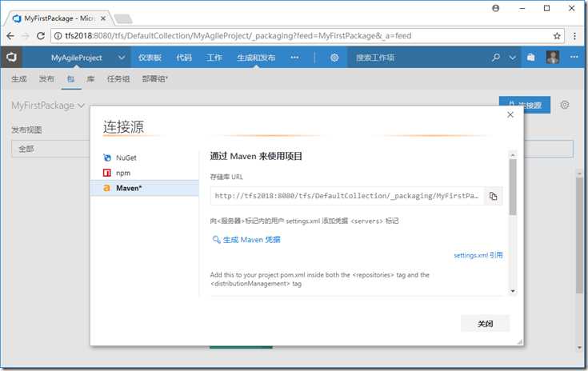This screenshot has height=371, width=588.
Task: Open the settings gear in navigation bar
Action: click(x=334, y=58)
